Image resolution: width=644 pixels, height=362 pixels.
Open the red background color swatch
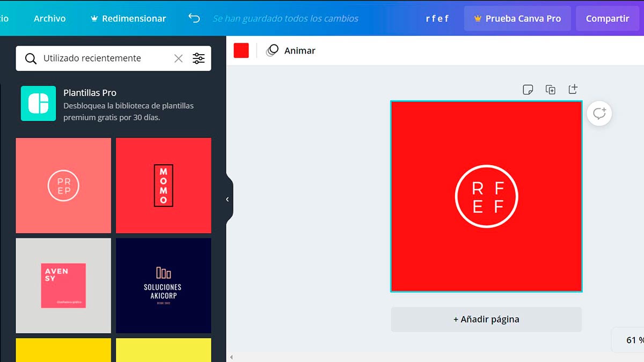pyautogui.click(x=241, y=50)
